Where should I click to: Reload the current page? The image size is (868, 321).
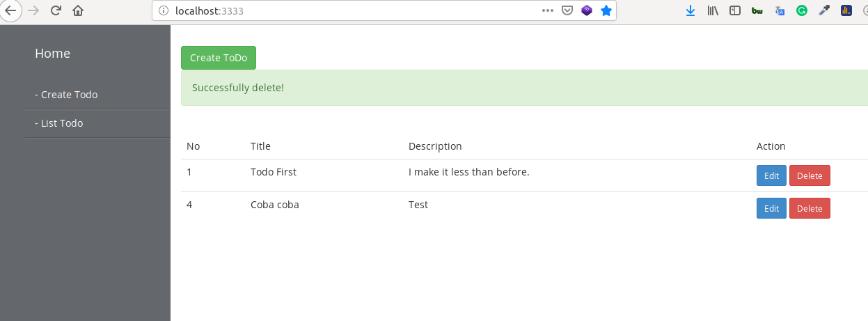pyautogui.click(x=56, y=10)
